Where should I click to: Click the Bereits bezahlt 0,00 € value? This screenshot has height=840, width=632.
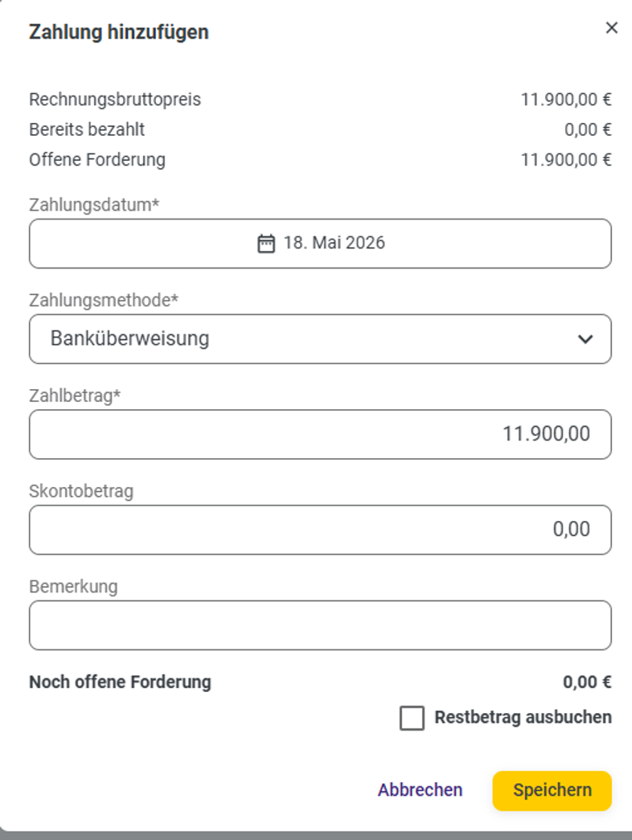click(588, 129)
